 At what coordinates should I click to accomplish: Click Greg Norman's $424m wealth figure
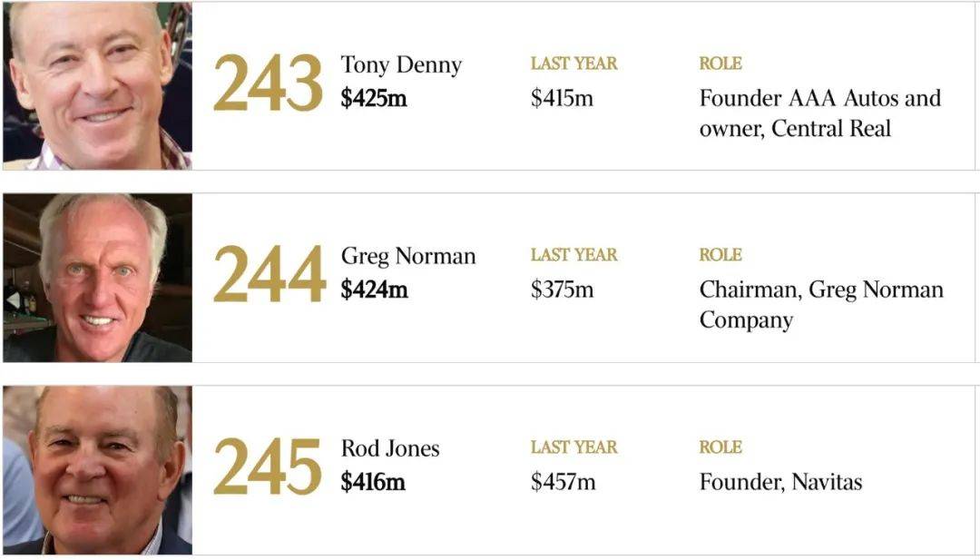[375, 290]
